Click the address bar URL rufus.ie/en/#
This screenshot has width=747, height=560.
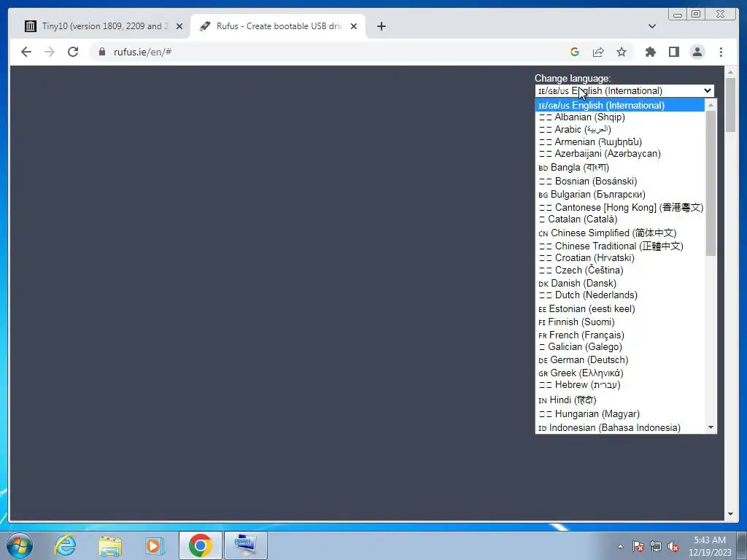[142, 52]
